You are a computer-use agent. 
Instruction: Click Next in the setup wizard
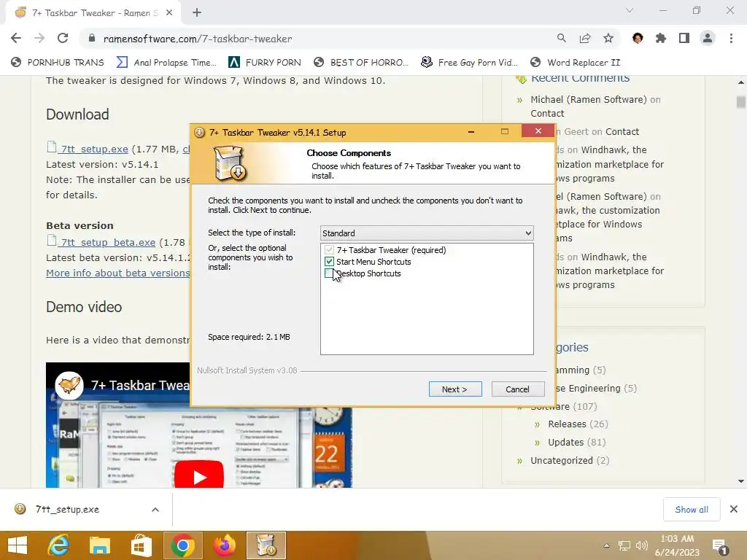455,389
